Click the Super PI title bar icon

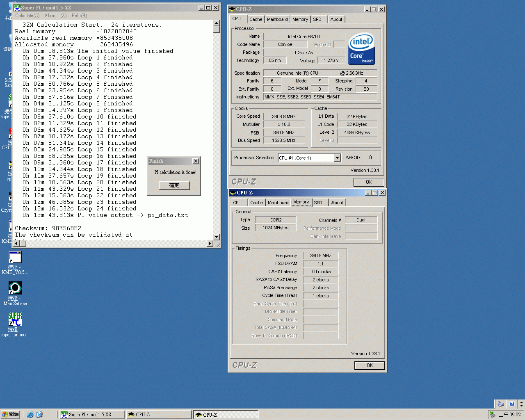[x=17, y=8]
